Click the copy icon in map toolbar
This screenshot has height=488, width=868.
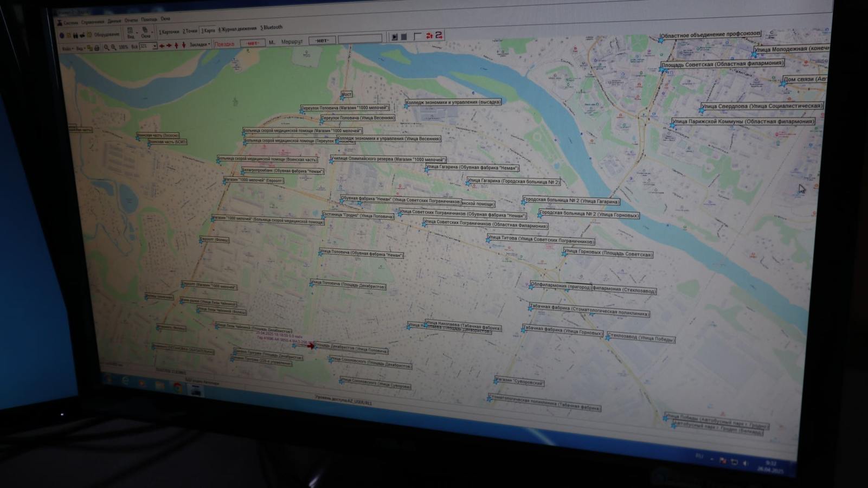pyautogui.click(x=89, y=48)
